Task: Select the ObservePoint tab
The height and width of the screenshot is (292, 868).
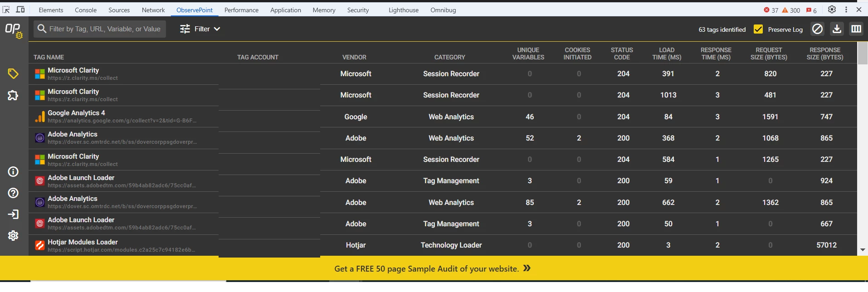Action: click(195, 10)
